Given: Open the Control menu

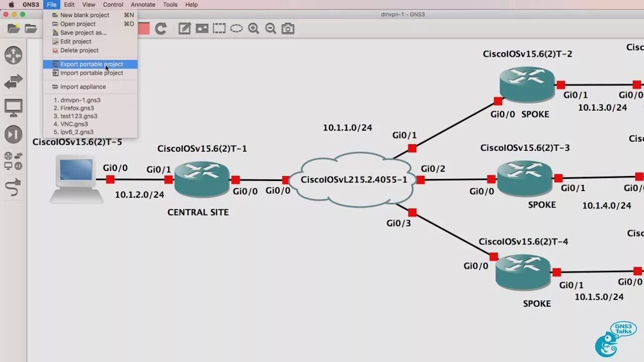Looking at the screenshot, I should 113,5.
